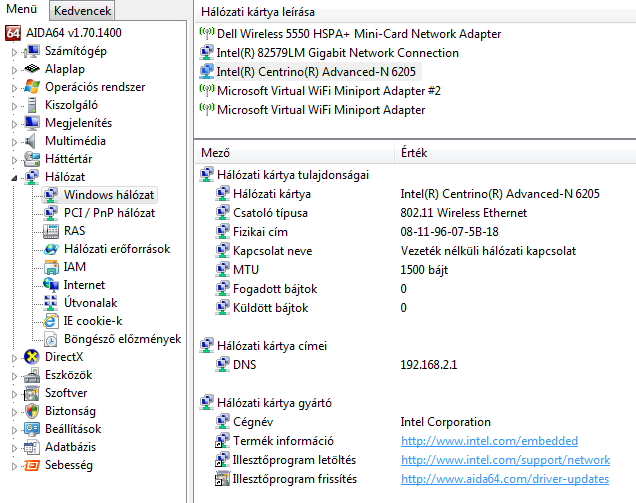
Task: Expand the Megjelenítés tree node
Action: [15, 124]
